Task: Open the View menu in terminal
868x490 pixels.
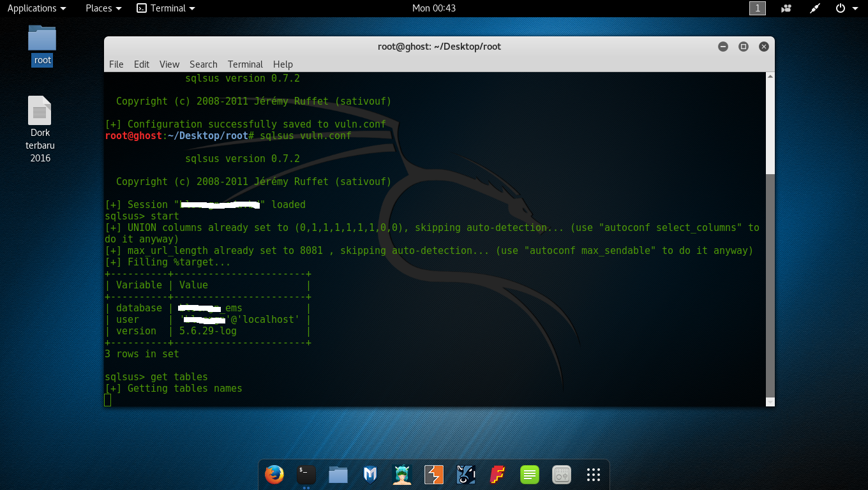Action: pyautogui.click(x=169, y=64)
